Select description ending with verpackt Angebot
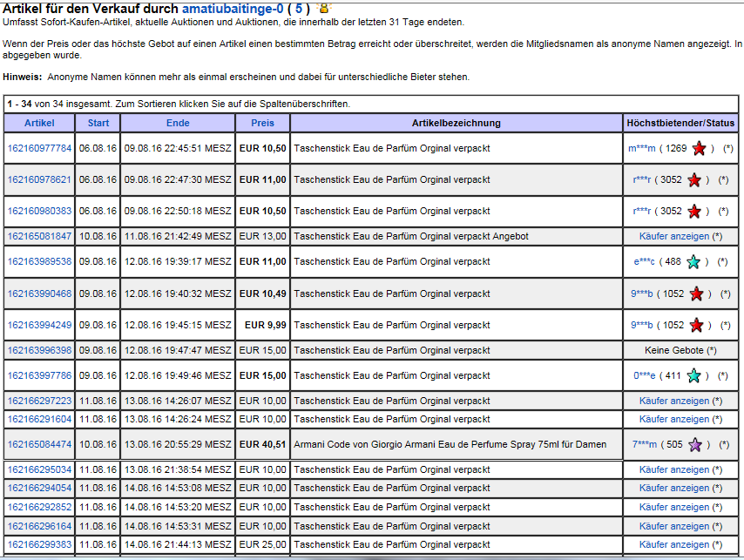Viewport: 744px width, 560px height. click(x=411, y=236)
